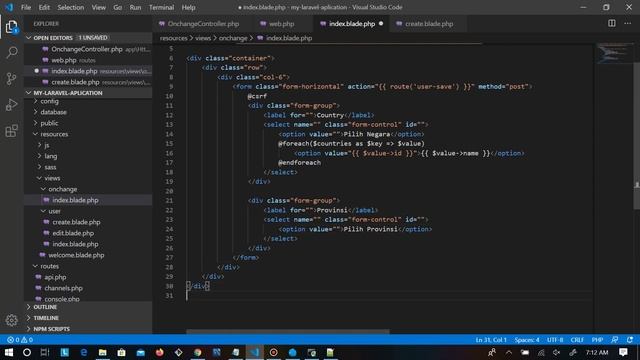
Task: Click Ln 31, Col 1 go-to-line status
Action: click(x=491, y=340)
